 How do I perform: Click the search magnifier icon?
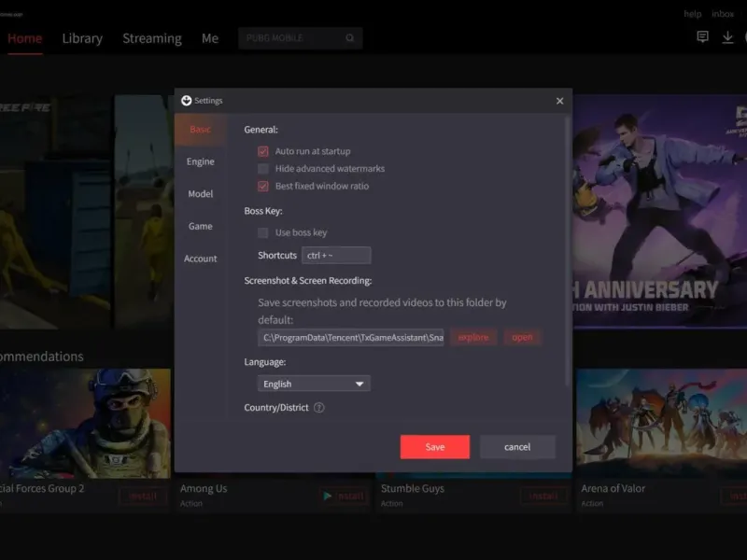[349, 38]
